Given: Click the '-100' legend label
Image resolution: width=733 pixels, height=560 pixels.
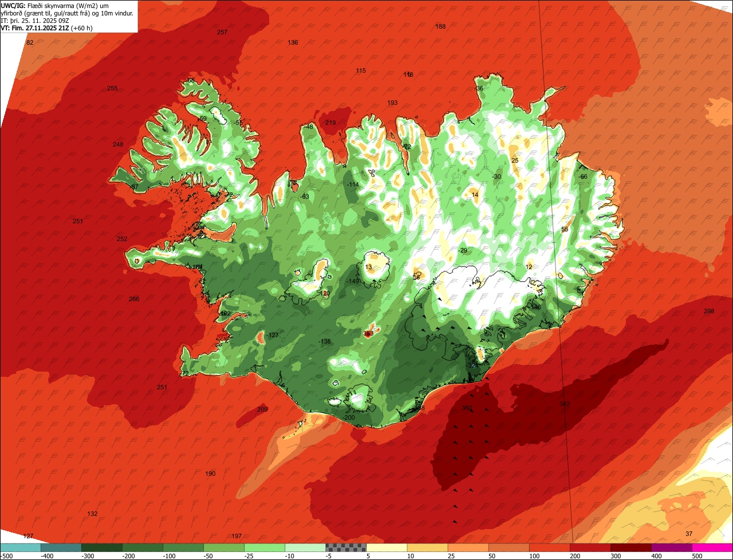Looking at the screenshot, I should pos(170,555).
